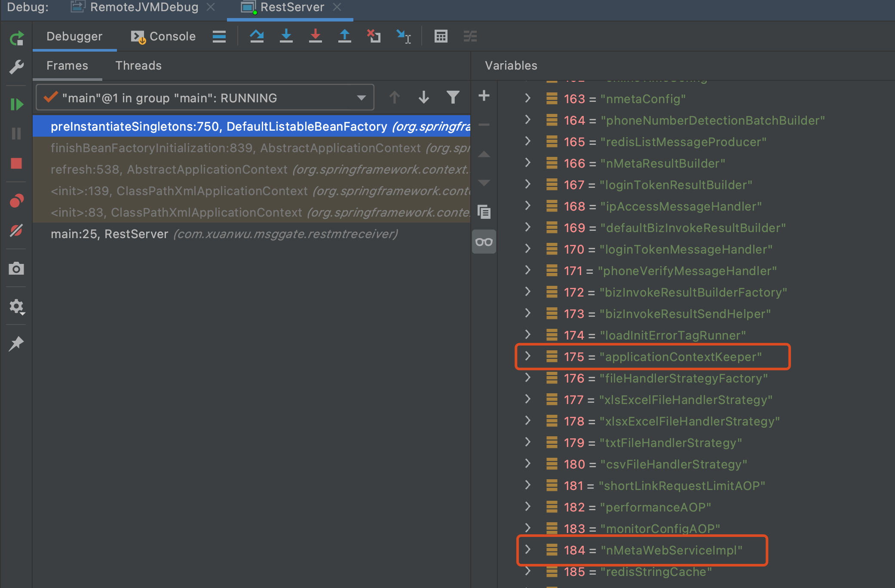Click the Trace Current Stream Chain icon
This screenshot has width=895, height=588.
(x=470, y=37)
